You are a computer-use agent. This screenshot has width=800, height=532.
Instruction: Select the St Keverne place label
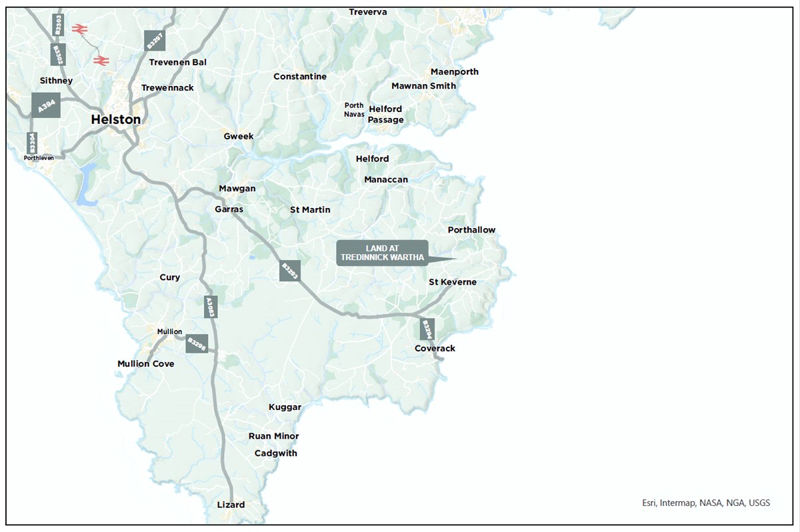453,282
